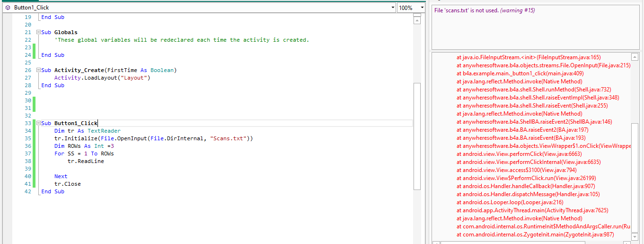
Task: Select the warning 'scans.txt' is not used
Action: point(485,10)
